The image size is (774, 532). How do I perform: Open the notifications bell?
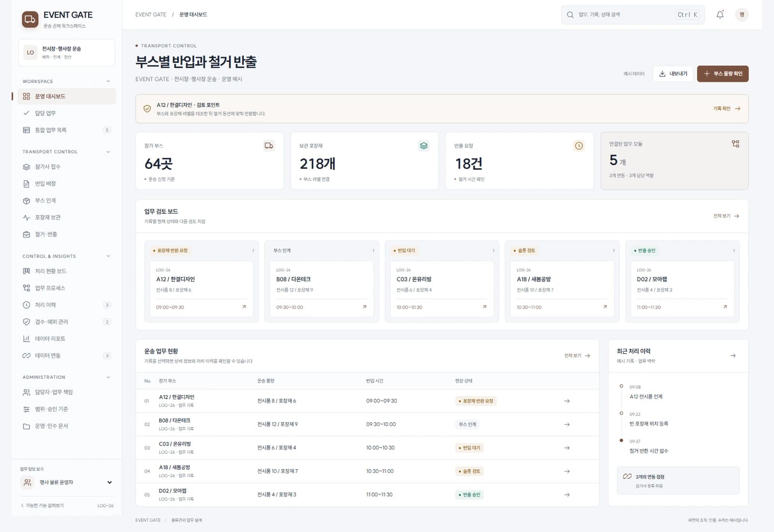pos(720,15)
